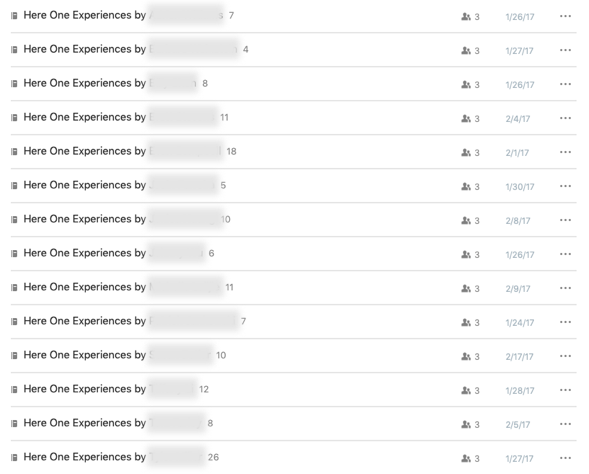Click the ellipsis on the 2/5/17 row
The image size is (589, 474).
tap(565, 424)
